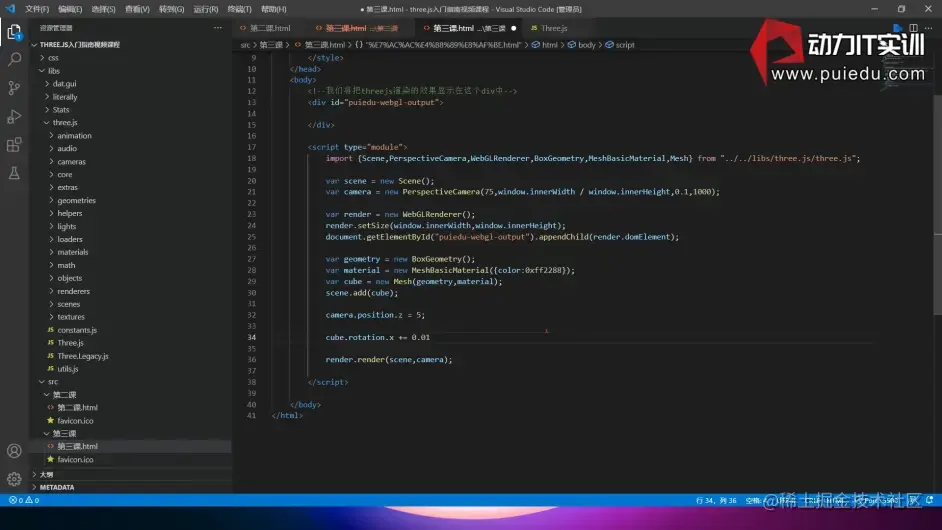Open the Extensions view
This screenshot has height=530, width=942.
[x=14, y=145]
